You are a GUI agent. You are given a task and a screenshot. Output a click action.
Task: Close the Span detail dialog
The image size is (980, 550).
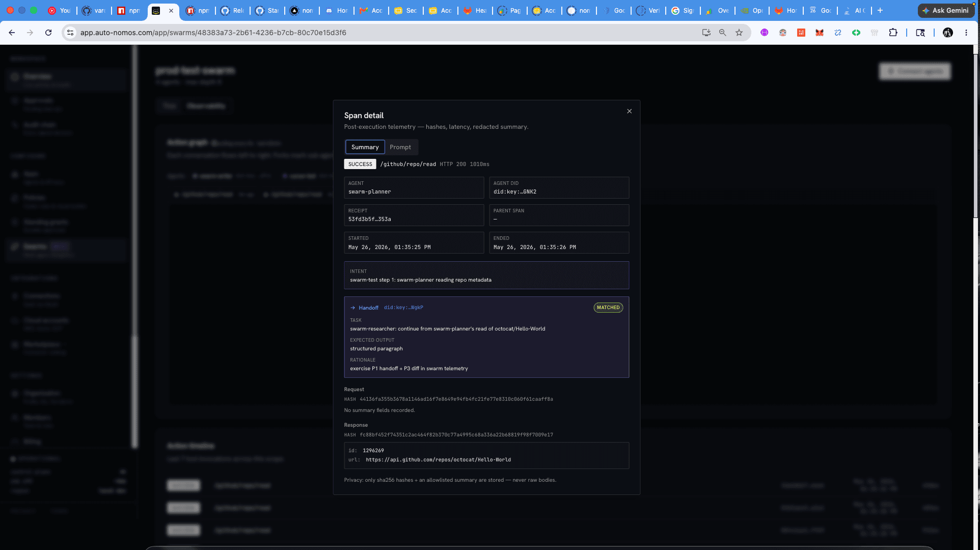click(629, 111)
